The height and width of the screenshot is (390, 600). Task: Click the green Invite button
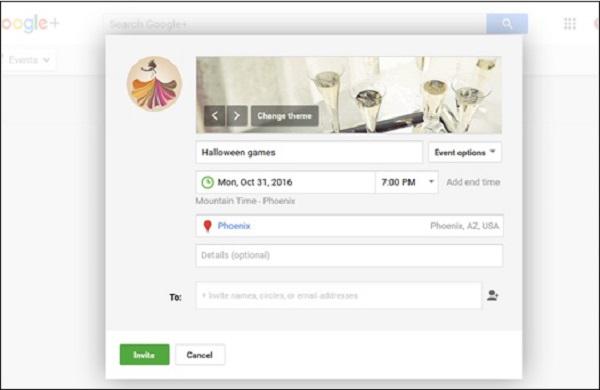(144, 354)
